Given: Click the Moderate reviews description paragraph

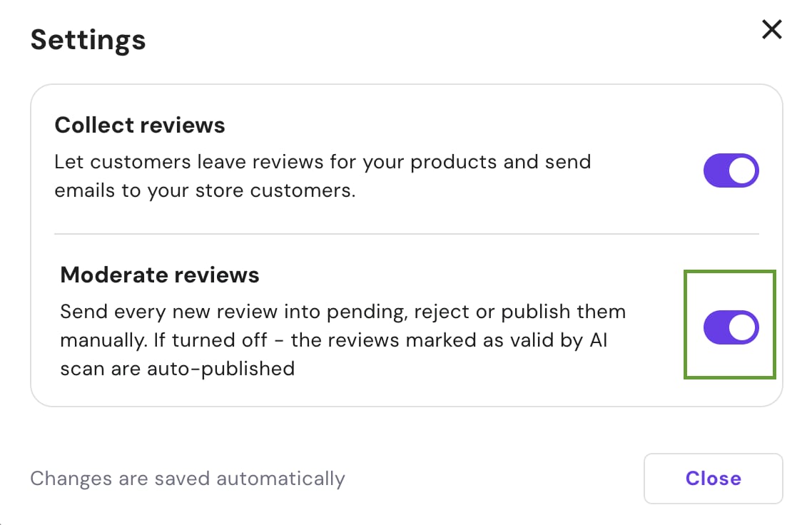Looking at the screenshot, I should coord(342,340).
